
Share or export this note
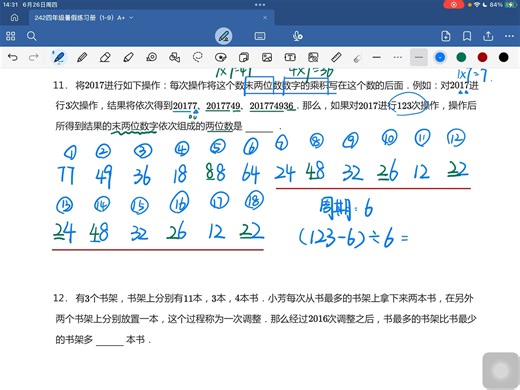(x=488, y=36)
